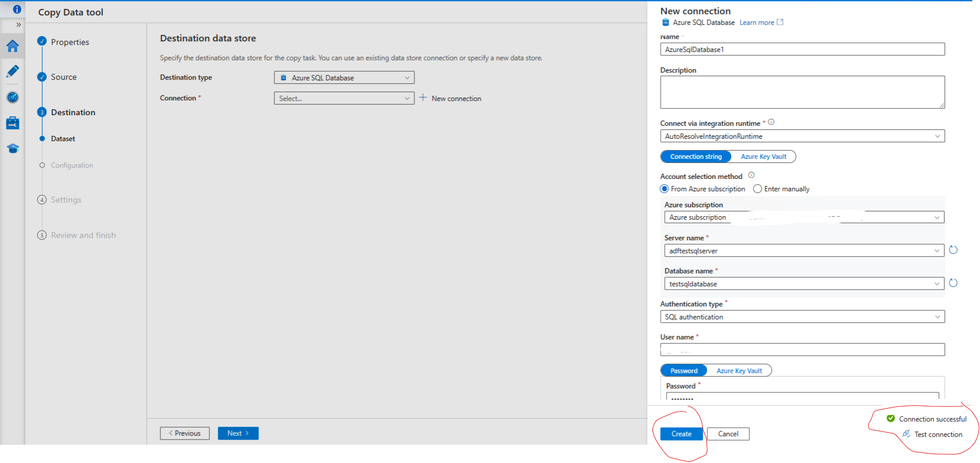Click the Learn more external link icon

pos(780,22)
